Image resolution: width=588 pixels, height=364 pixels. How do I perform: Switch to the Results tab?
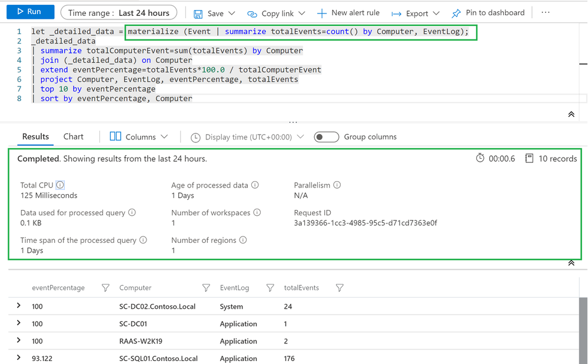(36, 136)
